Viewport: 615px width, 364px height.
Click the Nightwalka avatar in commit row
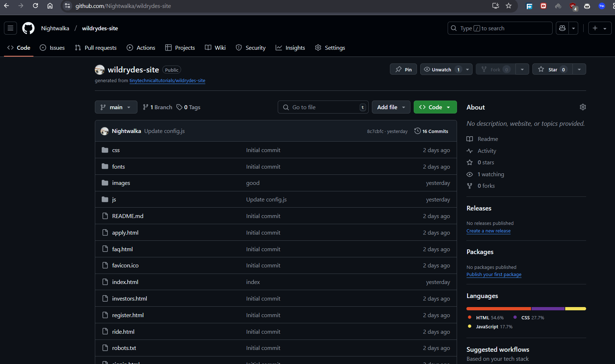[105, 131]
